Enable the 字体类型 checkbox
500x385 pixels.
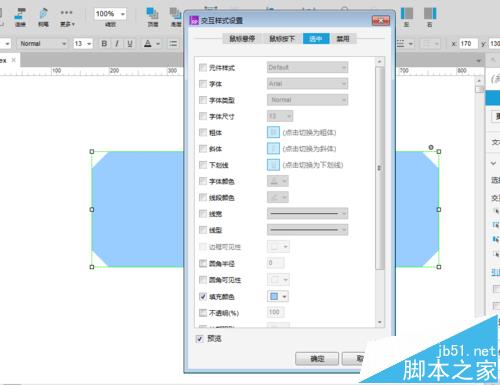click(203, 100)
